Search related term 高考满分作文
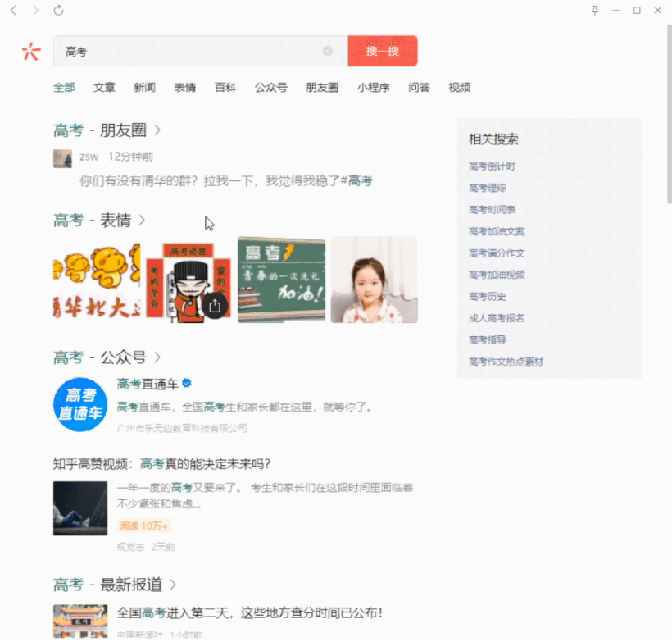 (497, 253)
